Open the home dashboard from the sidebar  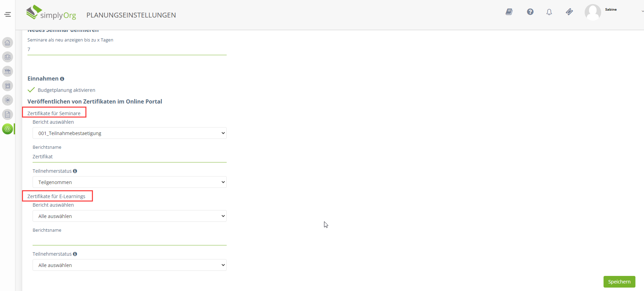tap(8, 43)
